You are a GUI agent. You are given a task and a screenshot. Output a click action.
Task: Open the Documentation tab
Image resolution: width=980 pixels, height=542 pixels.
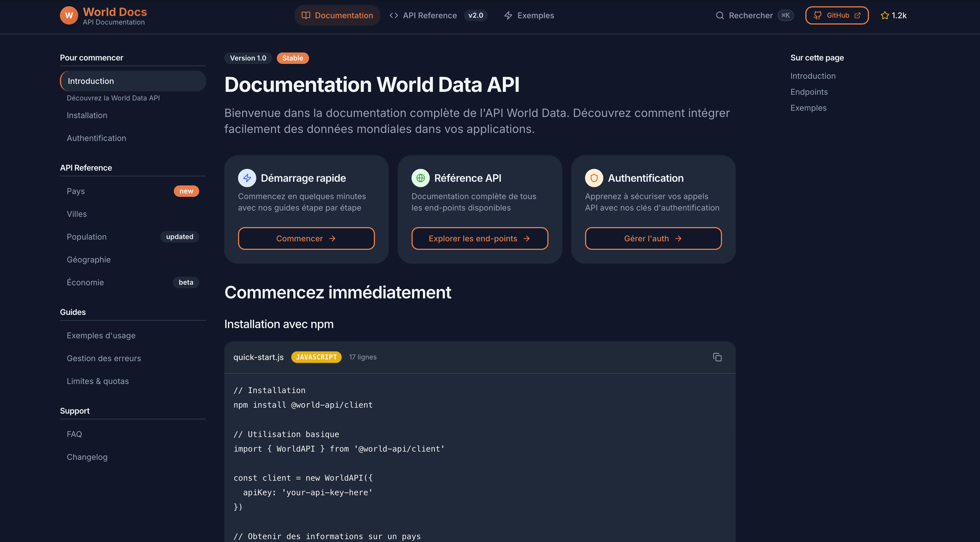(x=337, y=16)
